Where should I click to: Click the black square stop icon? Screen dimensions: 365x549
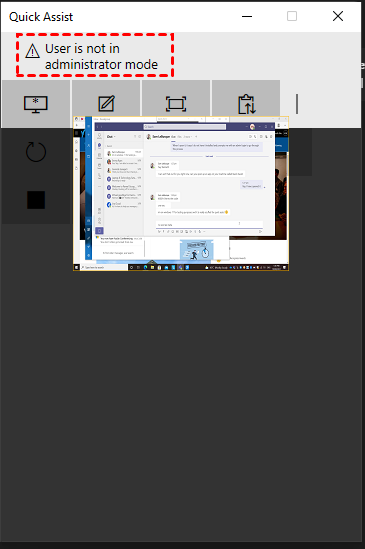click(x=36, y=200)
